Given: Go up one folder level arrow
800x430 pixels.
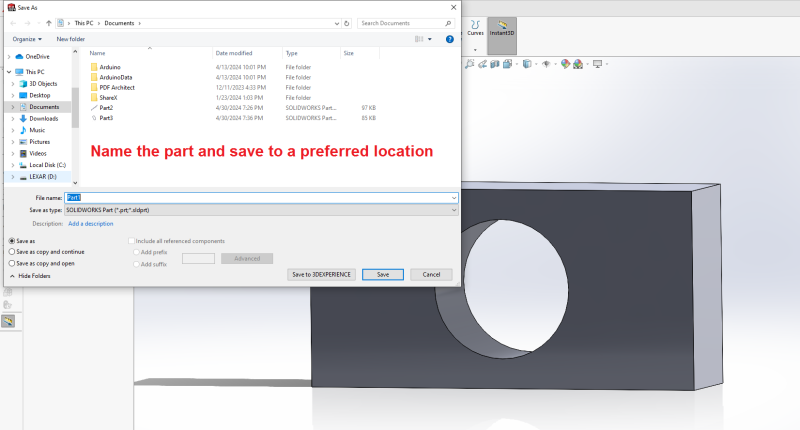Looking at the screenshot, I should pos(48,23).
